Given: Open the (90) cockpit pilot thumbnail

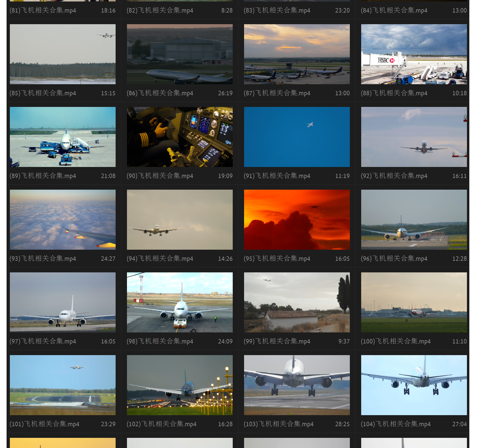Looking at the screenshot, I should (x=180, y=137).
